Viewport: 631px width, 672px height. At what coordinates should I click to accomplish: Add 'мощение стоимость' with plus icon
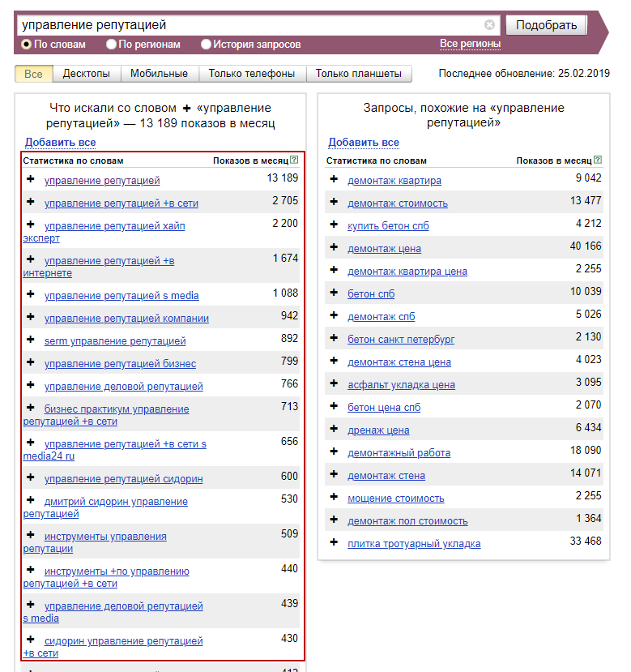click(x=334, y=497)
